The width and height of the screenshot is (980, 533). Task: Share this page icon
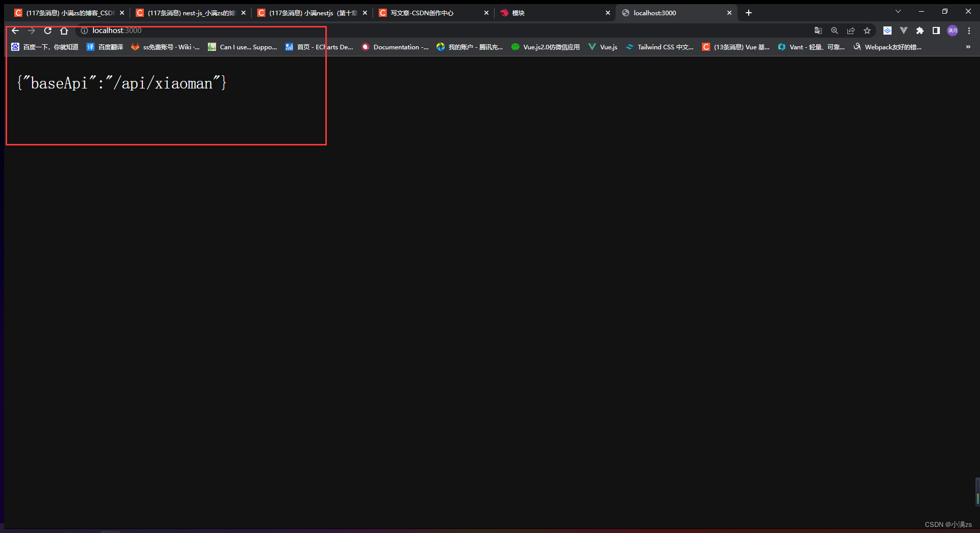[x=851, y=31]
